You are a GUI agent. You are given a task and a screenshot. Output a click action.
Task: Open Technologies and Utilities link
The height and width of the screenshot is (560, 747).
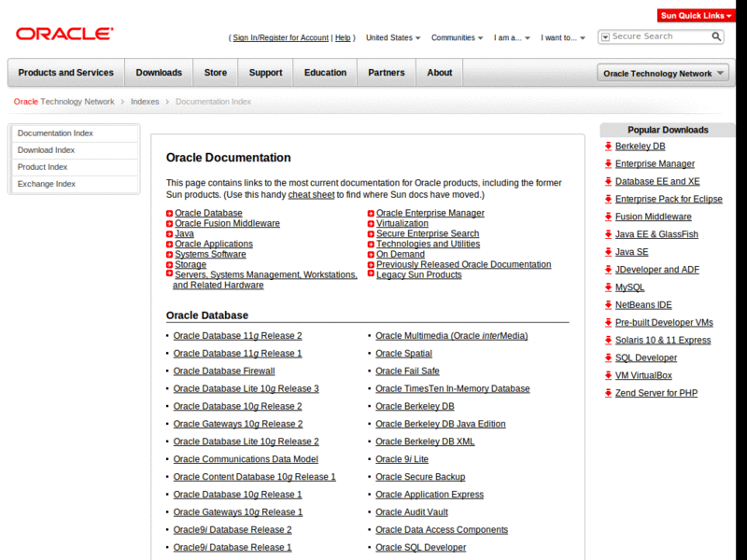[x=428, y=244]
